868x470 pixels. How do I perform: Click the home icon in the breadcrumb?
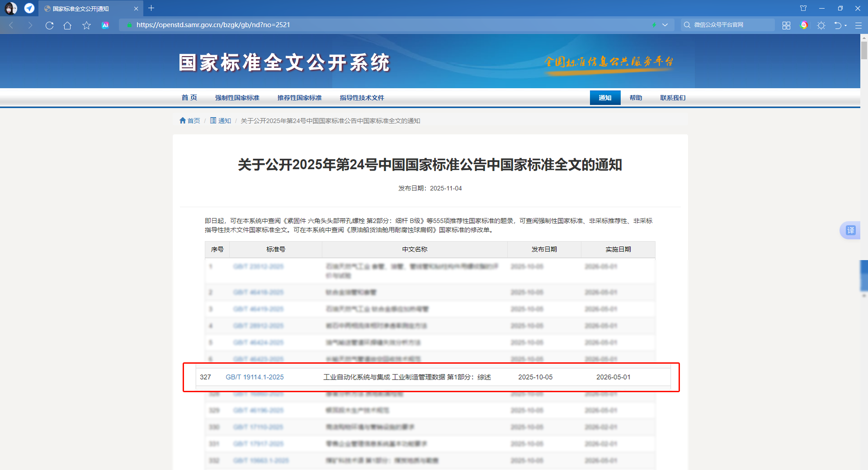[x=183, y=120]
